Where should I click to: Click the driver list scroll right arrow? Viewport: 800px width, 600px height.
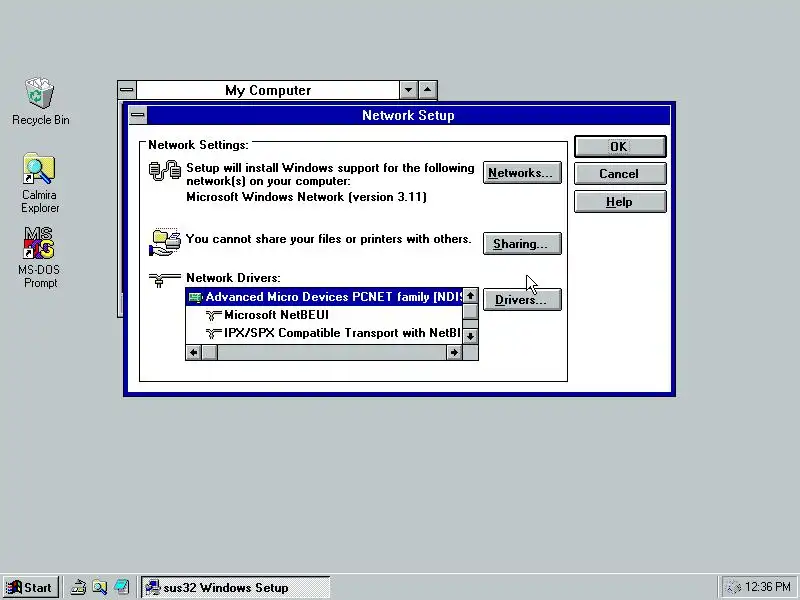454,353
